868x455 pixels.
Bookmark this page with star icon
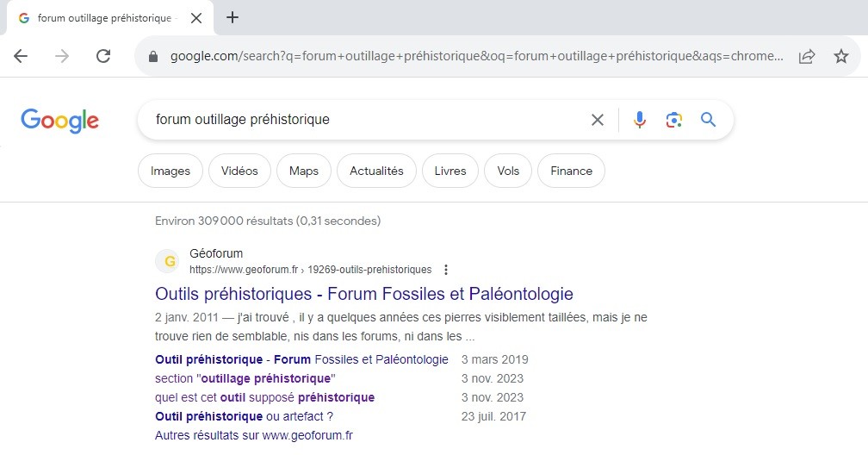click(841, 56)
